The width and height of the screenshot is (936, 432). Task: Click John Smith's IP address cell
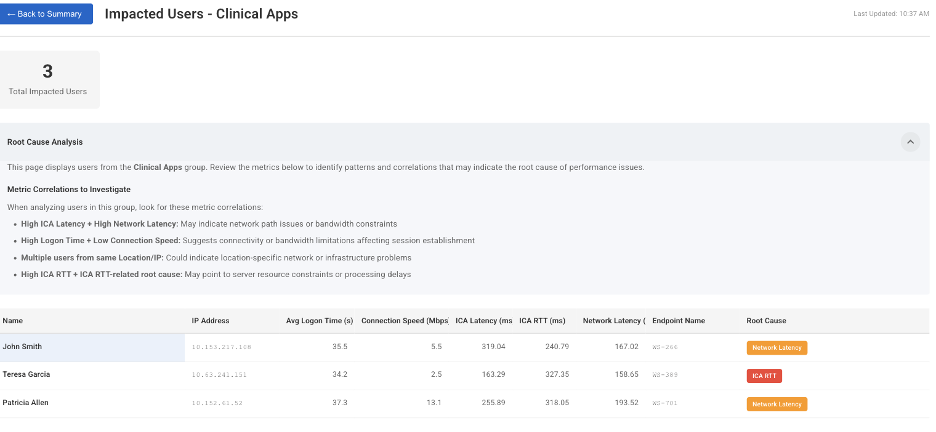[x=221, y=347]
